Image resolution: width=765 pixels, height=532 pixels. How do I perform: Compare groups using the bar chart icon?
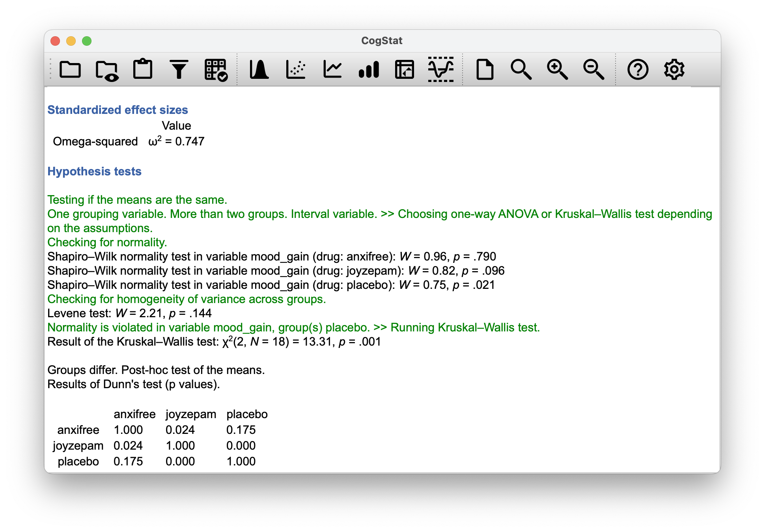click(x=369, y=70)
